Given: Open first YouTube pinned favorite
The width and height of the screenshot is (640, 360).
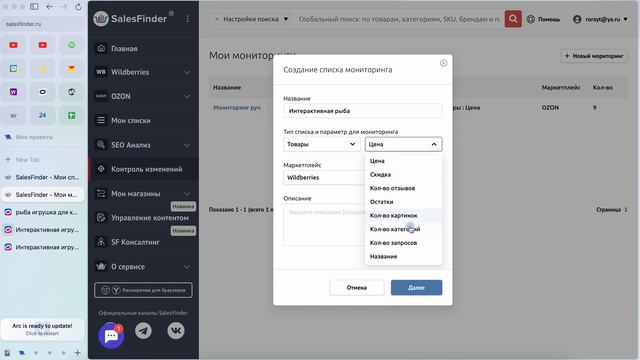Looking at the screenshot, I should [x=13, y=45].
